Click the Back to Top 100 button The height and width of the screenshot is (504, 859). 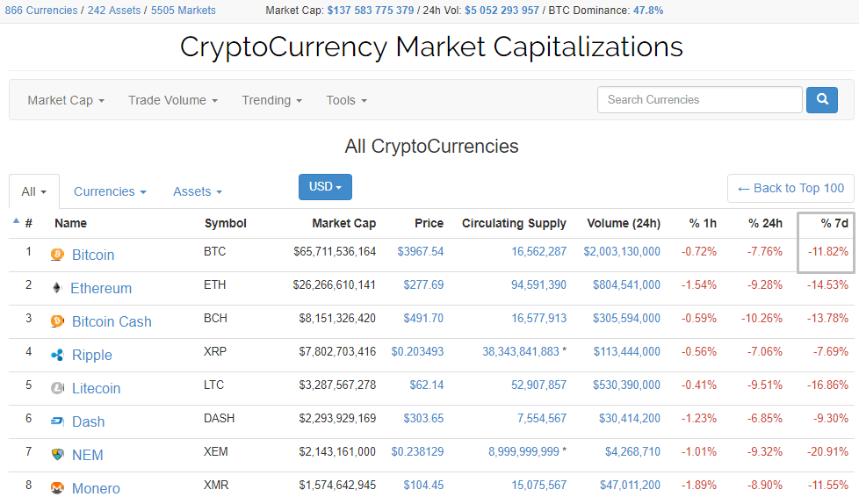(x=790, y=188)
